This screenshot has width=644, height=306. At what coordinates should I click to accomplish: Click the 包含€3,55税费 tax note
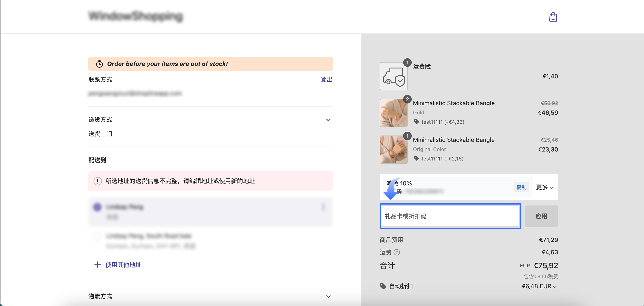[541, 277]
